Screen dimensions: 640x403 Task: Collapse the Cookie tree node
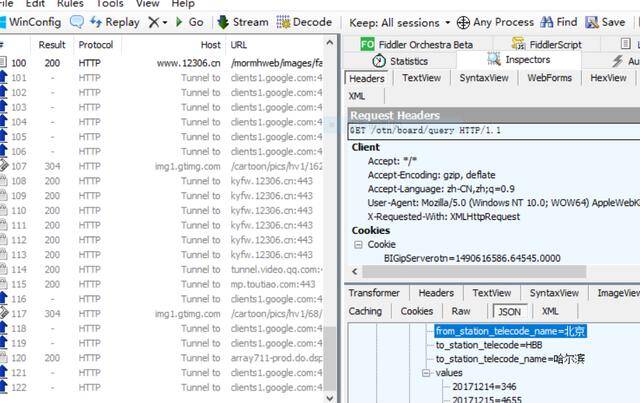358,245
